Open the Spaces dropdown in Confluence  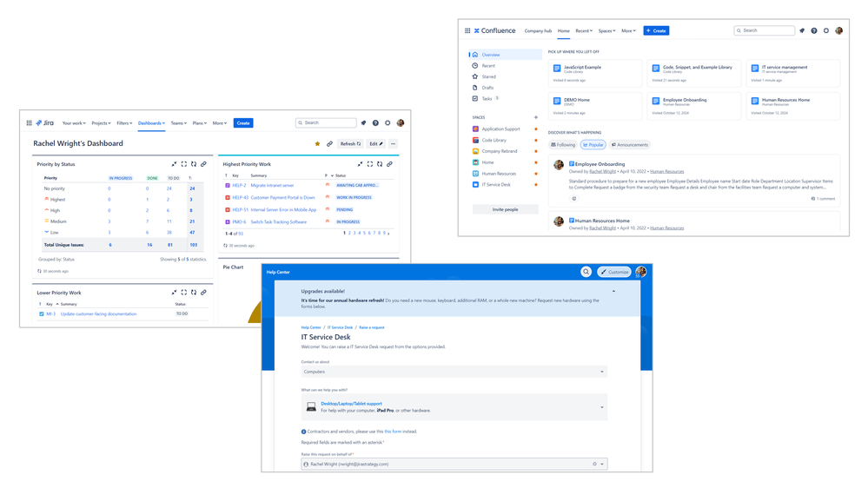(606, 31)
